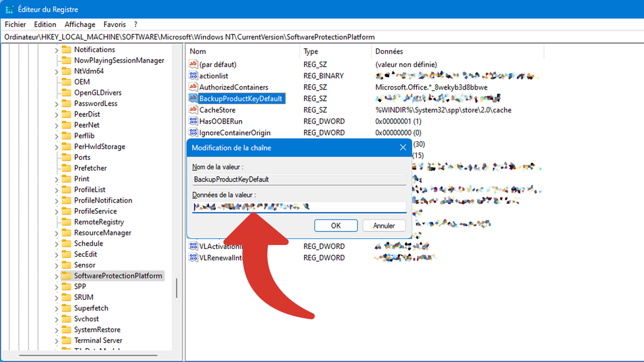Select the OEM folder icon

(x=66, y=82)
